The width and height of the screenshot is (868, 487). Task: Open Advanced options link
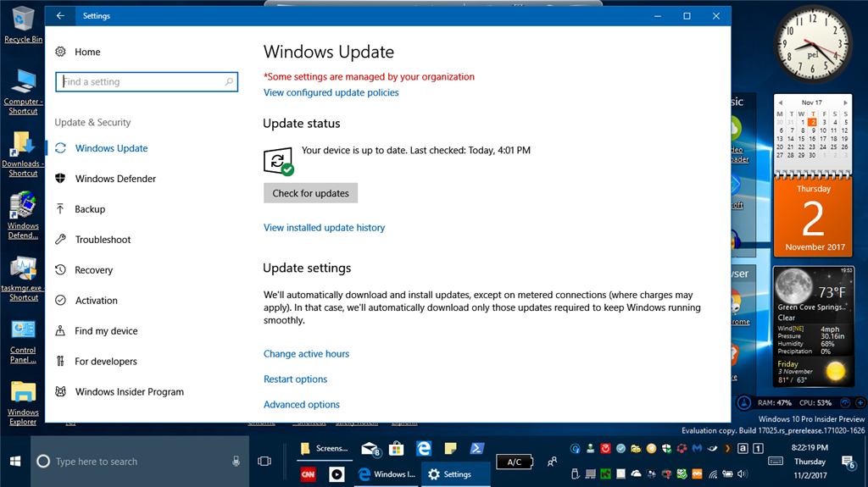pos(301,405)
